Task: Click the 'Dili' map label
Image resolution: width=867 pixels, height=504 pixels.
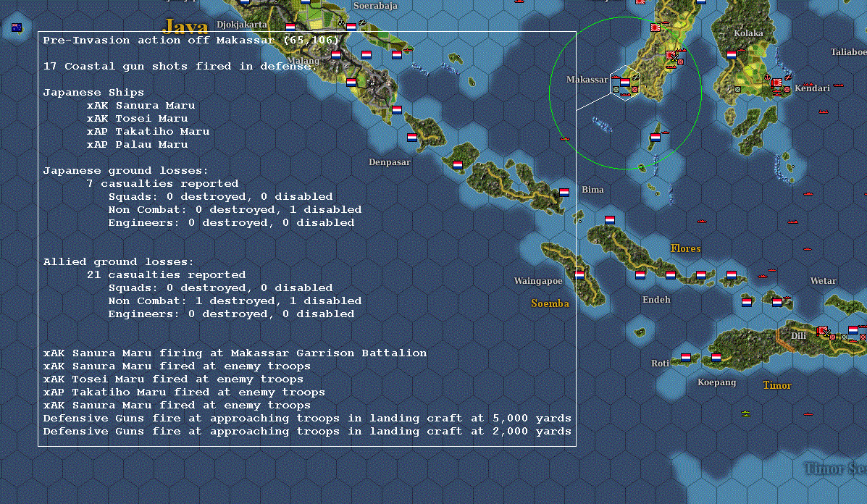Action: pyautogui.click(x=798, y=335)
